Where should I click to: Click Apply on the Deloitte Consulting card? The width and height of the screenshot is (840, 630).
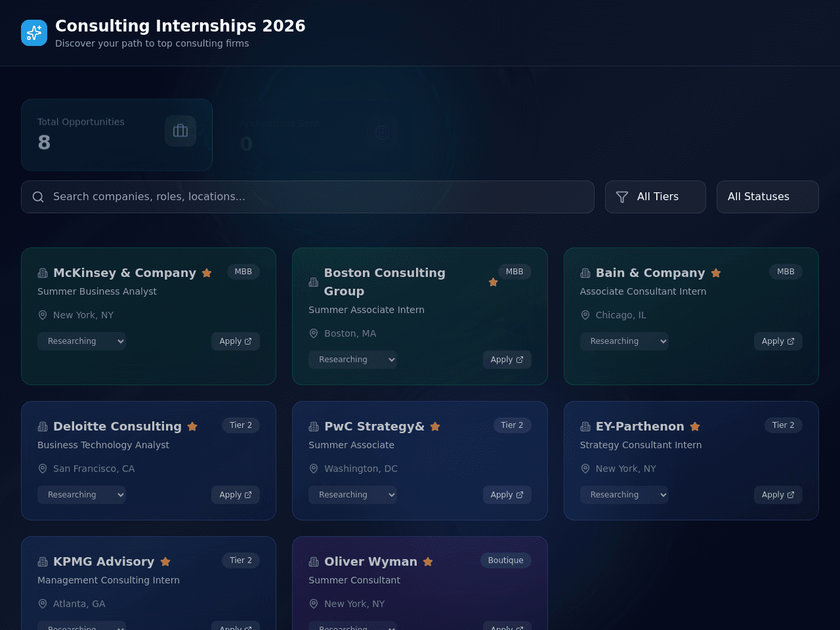point(236,495)
